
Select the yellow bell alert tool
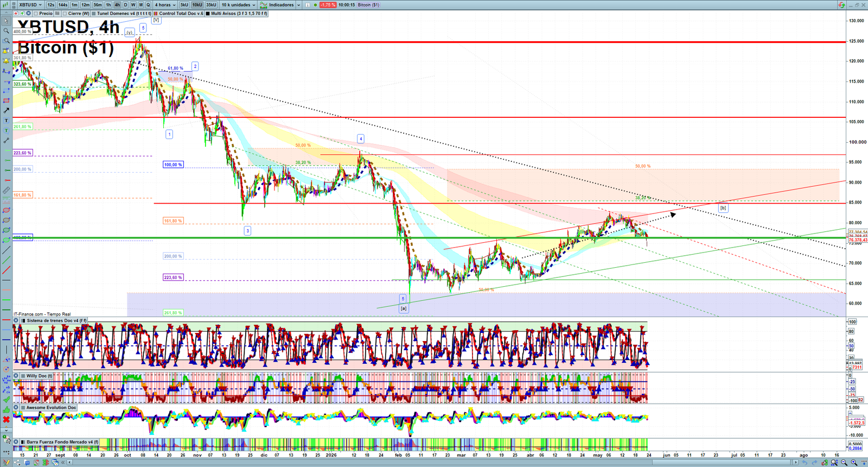pyautogui.click(x=7, y=61)
